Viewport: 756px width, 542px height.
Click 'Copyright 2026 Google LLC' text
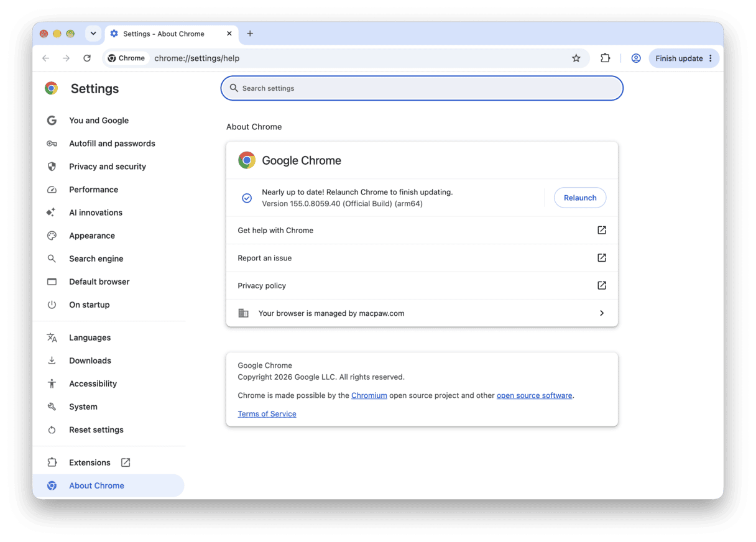287,377
